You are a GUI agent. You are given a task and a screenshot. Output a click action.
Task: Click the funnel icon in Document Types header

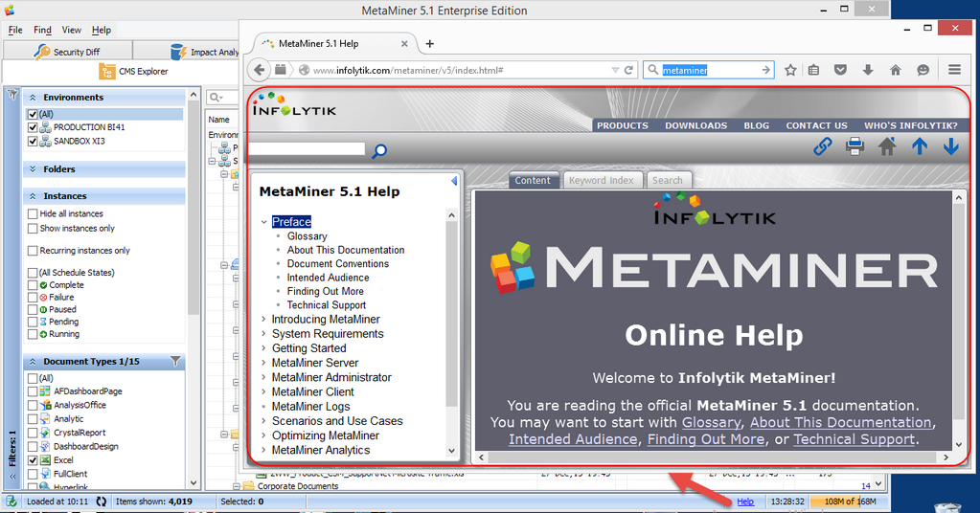[175, 362]
